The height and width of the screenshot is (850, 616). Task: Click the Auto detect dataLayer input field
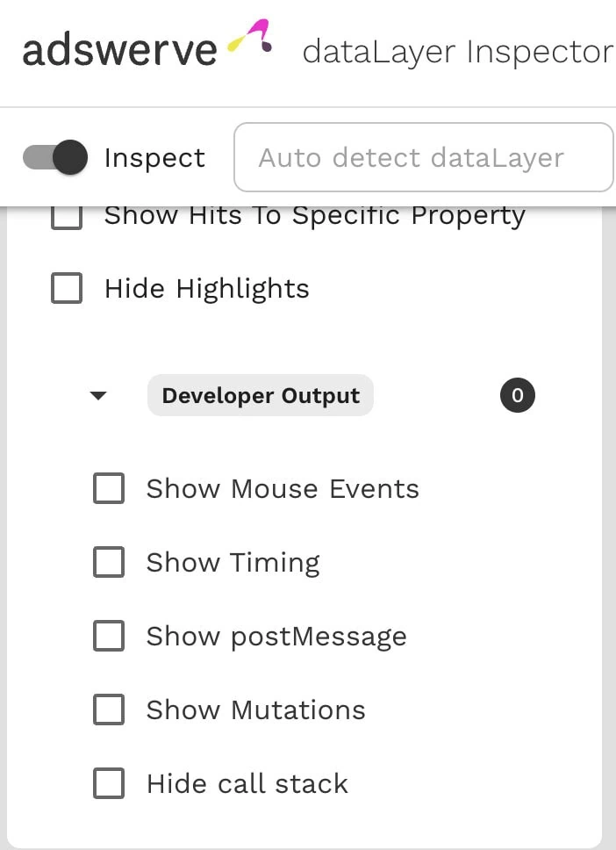[424, 158]
